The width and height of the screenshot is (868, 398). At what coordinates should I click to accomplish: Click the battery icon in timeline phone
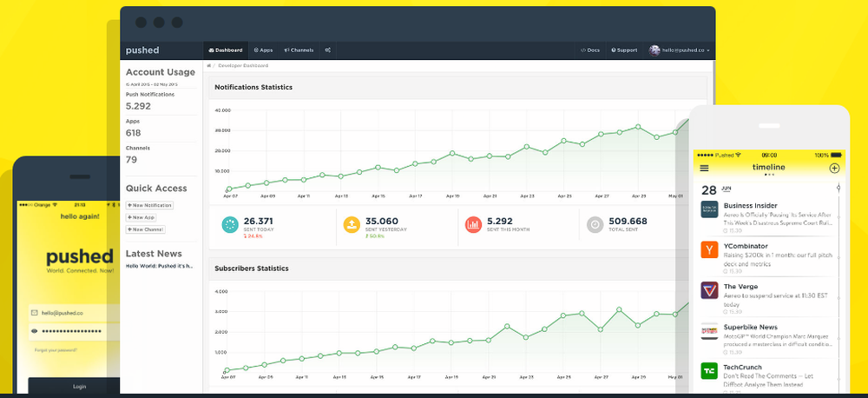[x=835, y=156]
